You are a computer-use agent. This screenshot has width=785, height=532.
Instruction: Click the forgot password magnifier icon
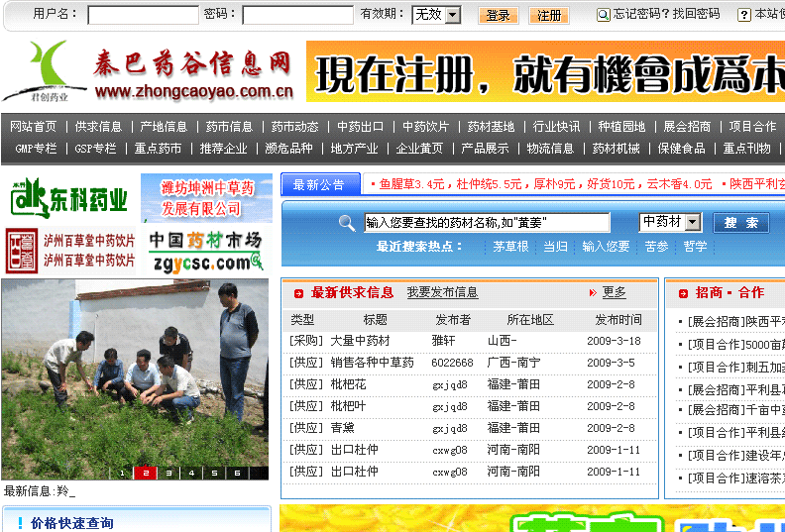[603, 15]
